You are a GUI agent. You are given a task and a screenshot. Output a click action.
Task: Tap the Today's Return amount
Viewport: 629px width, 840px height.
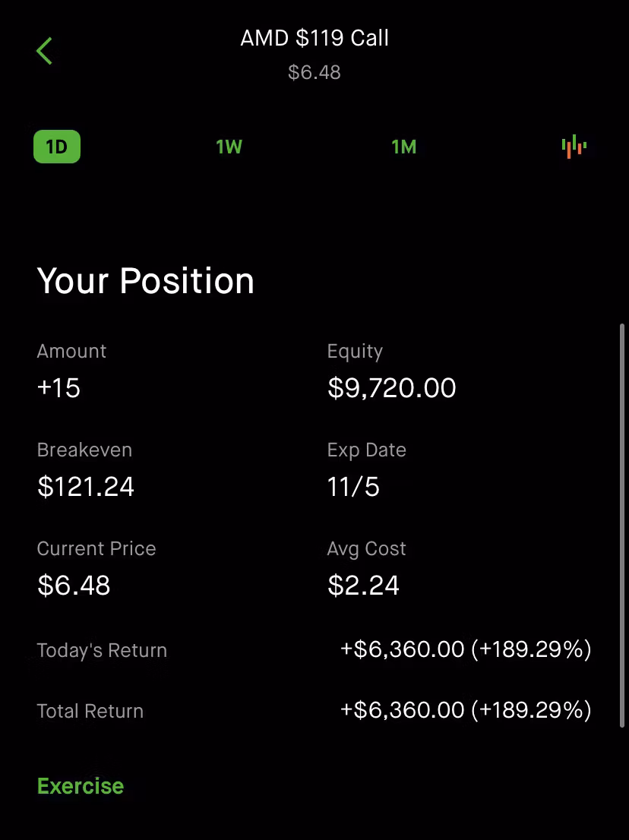(465, 649)
